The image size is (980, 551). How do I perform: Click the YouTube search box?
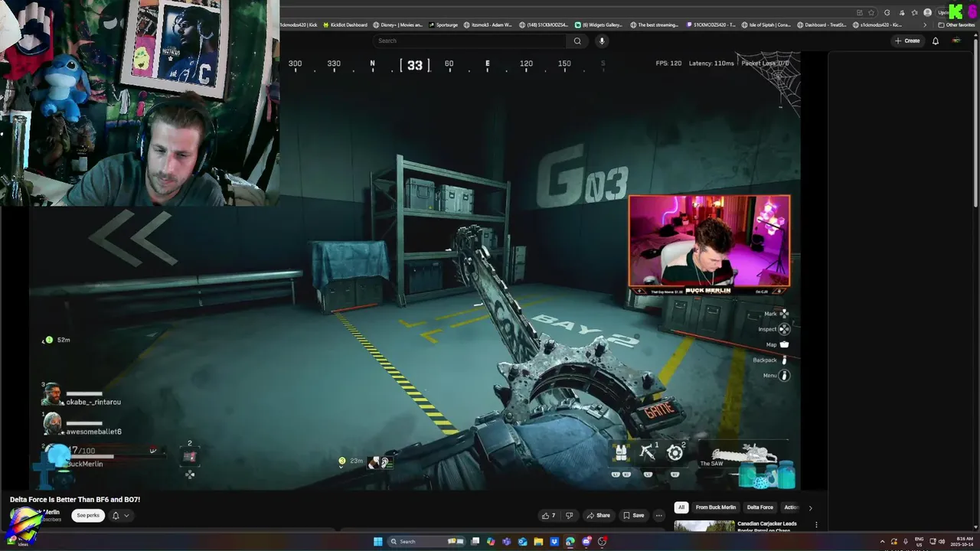pos(470,41)
